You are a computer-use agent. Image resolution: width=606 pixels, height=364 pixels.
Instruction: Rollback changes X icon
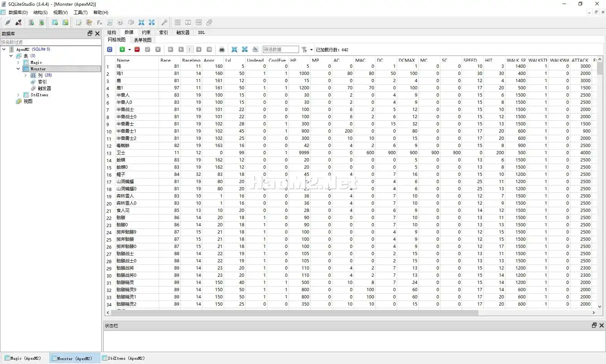click(158, 49)
